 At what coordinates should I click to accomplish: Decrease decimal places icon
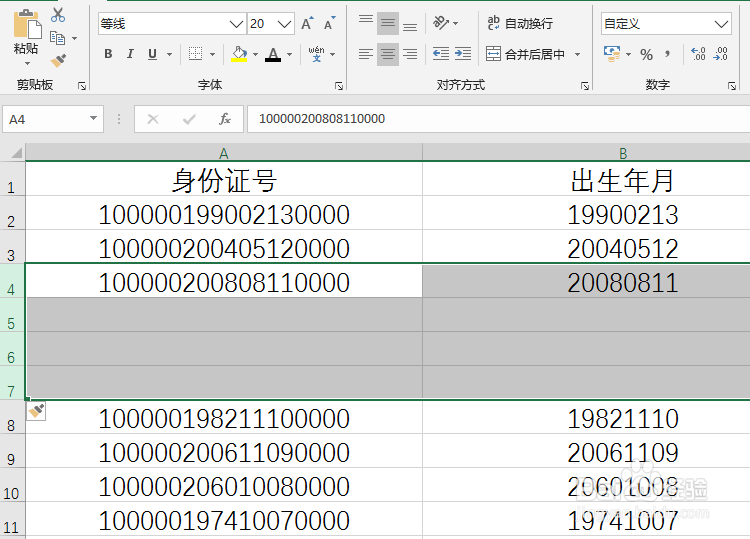point(720,54)
